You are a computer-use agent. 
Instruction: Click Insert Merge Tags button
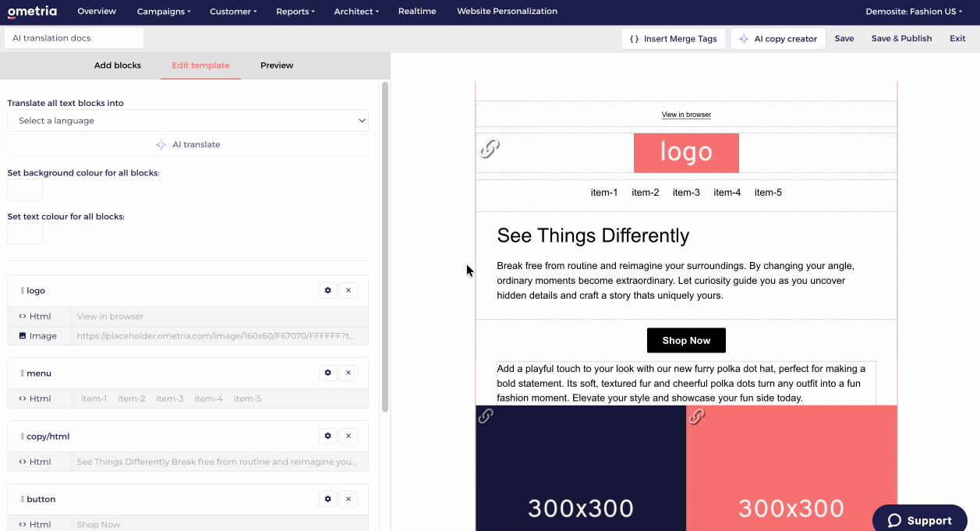pos(674,39)
